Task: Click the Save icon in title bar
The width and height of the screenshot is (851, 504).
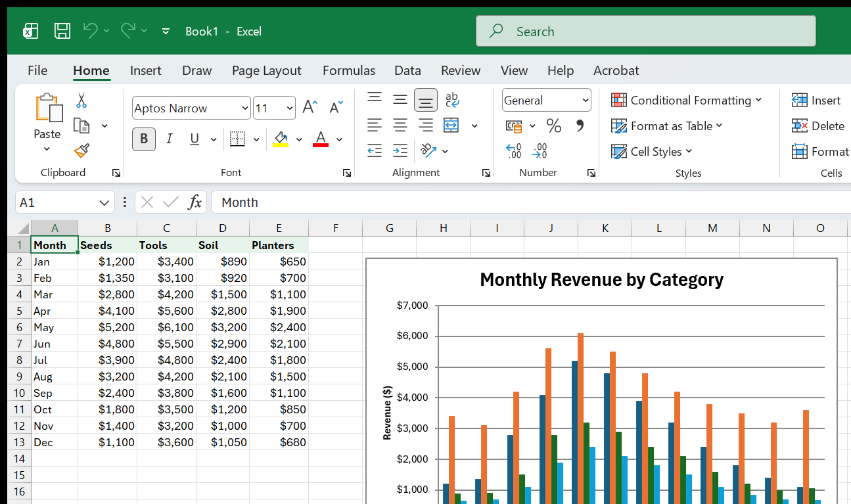Action: click(x=62, y=31)
